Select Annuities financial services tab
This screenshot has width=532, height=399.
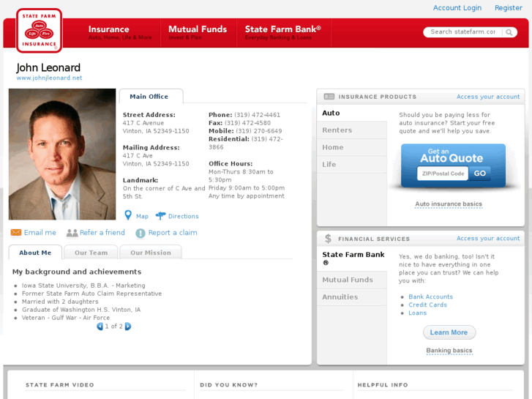[352, 297]
